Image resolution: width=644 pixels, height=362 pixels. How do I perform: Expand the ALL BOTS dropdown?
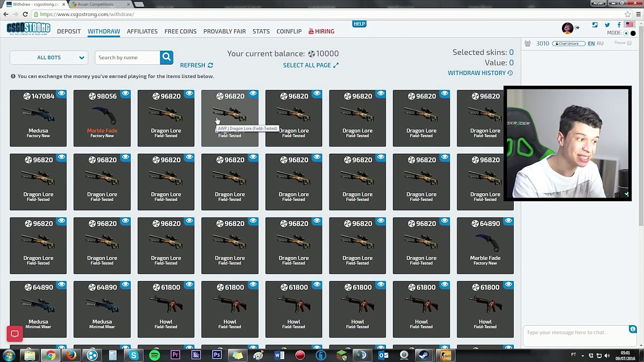pyautogui.click(x=49, y=57)
